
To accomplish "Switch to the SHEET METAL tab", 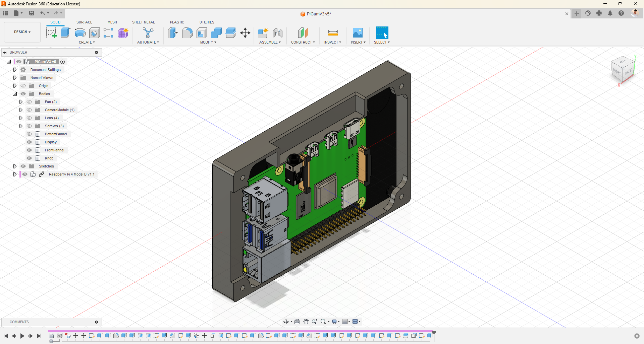I will point(144,22).
